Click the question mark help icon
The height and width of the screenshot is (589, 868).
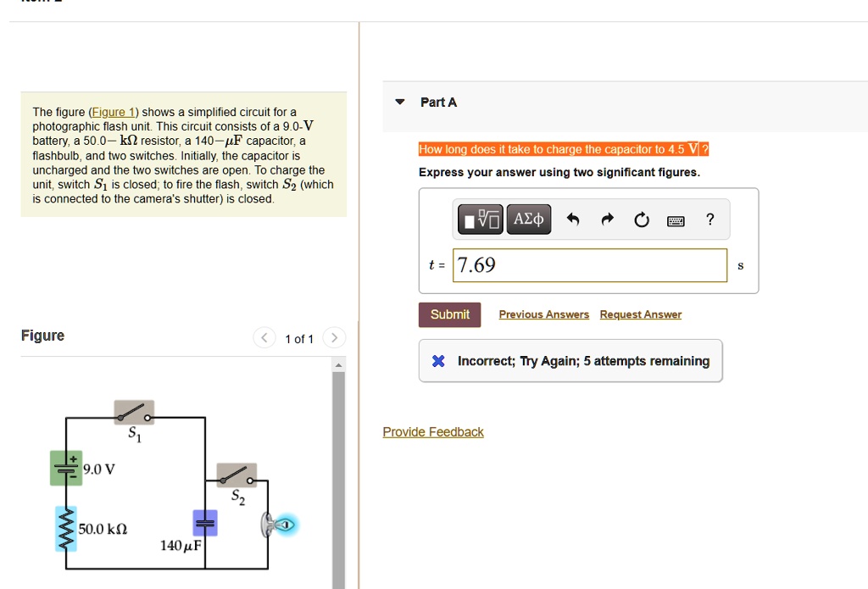(x=709, y=219)
